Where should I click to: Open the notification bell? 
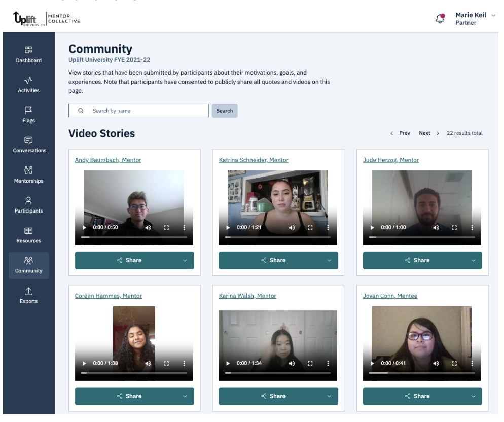click(x=437, y=18)
